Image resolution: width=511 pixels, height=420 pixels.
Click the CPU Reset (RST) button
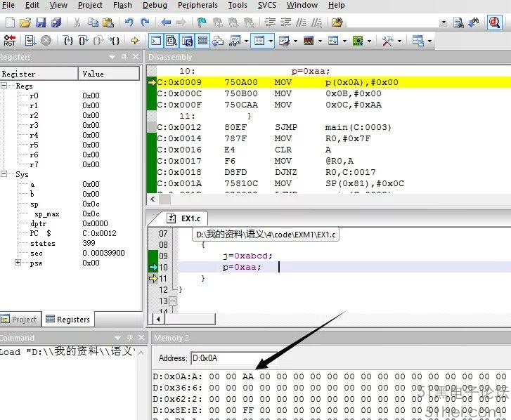(x=10, y=41)
